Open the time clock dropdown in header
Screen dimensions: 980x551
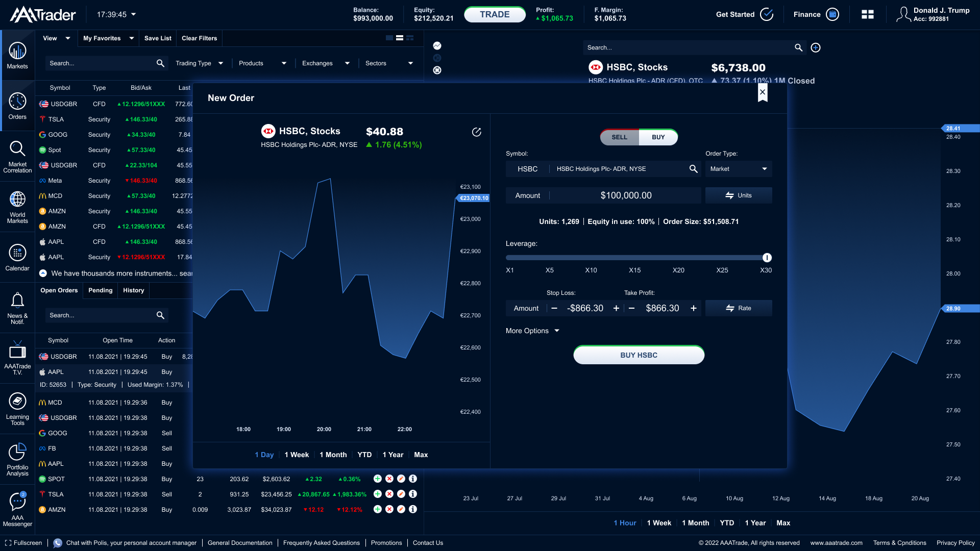coord(116,14)
